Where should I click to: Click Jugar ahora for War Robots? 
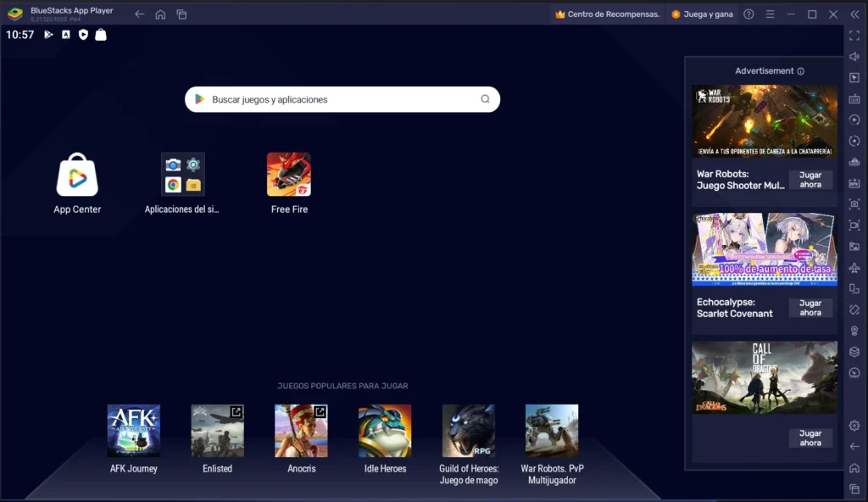[x=810, y=180]
